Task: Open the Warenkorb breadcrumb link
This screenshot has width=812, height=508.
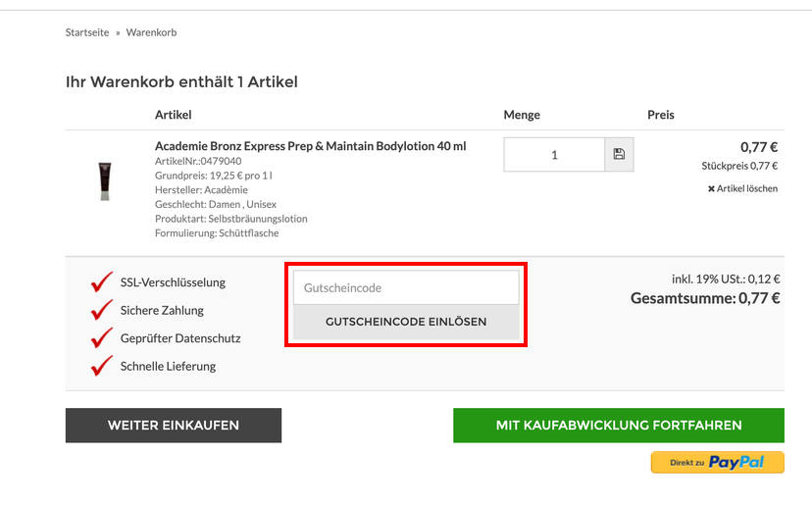Action: pyautogui.click(x=151, y=32)
